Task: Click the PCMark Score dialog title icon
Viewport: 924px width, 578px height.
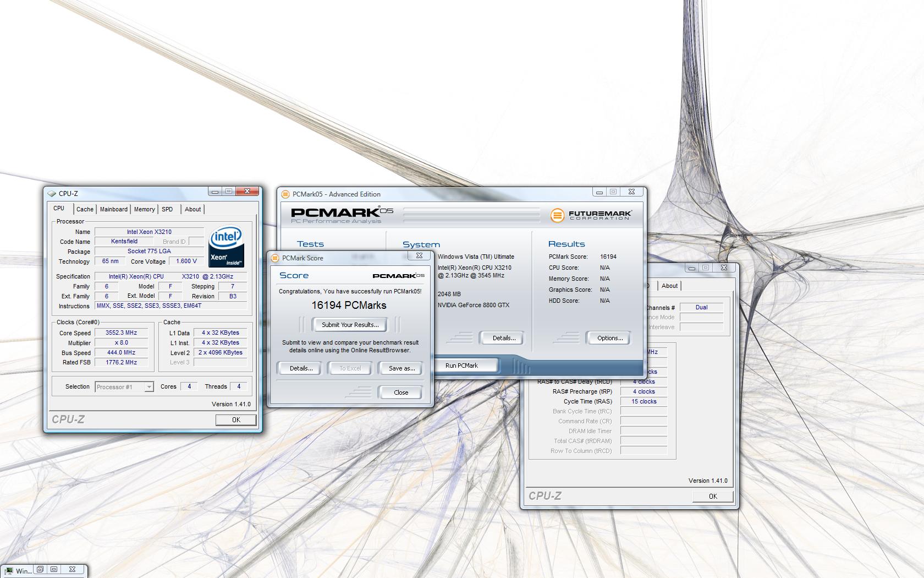Action: 275,258
